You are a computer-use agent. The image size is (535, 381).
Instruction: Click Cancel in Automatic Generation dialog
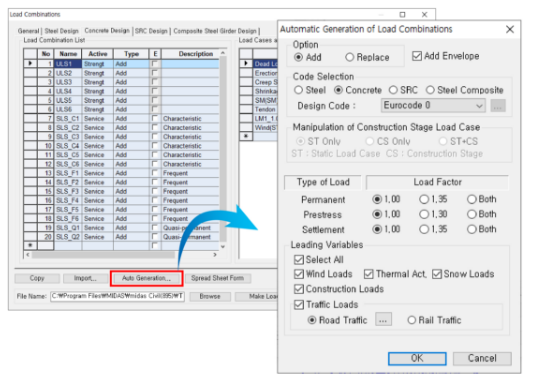[482, 358]
